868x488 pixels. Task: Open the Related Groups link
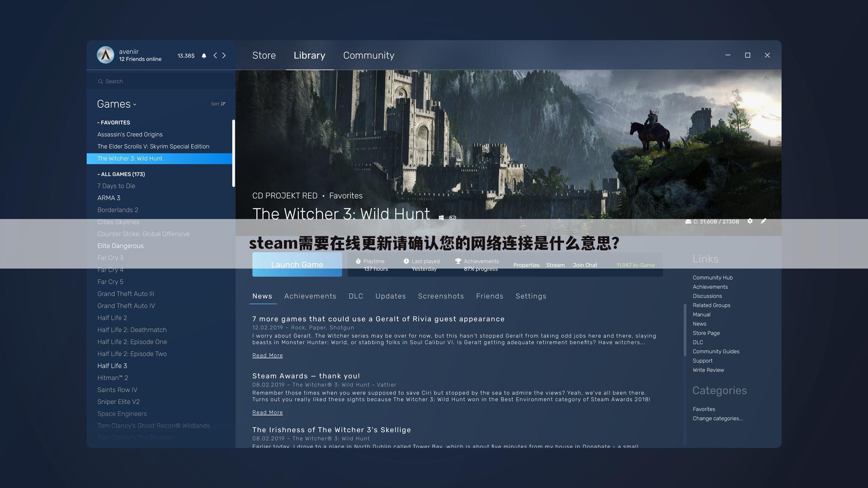tap(711, 305)
